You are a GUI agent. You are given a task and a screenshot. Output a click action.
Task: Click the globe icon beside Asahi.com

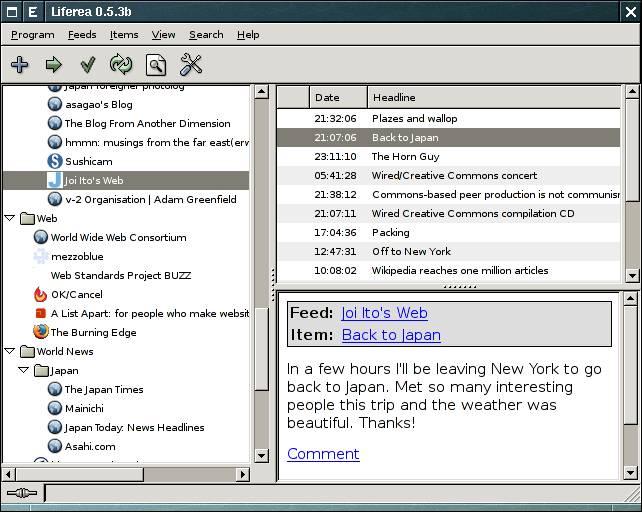click(x=54, y=446)
